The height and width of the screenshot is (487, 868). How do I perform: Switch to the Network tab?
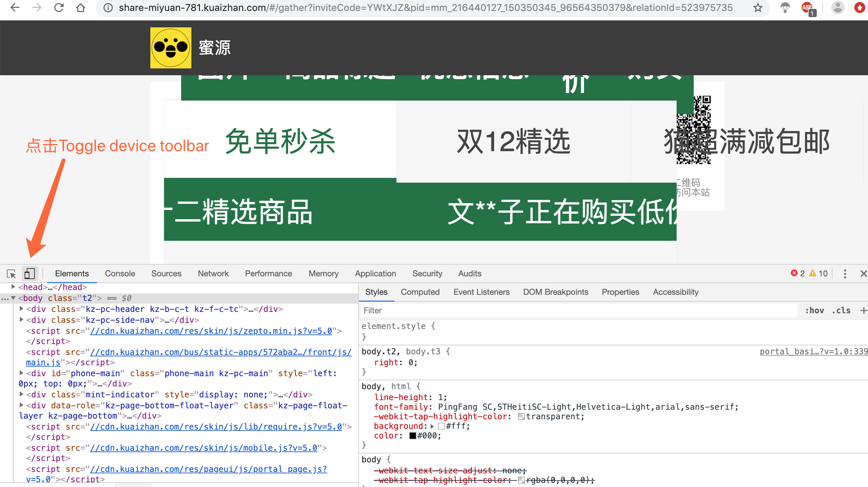coord(213,274)
